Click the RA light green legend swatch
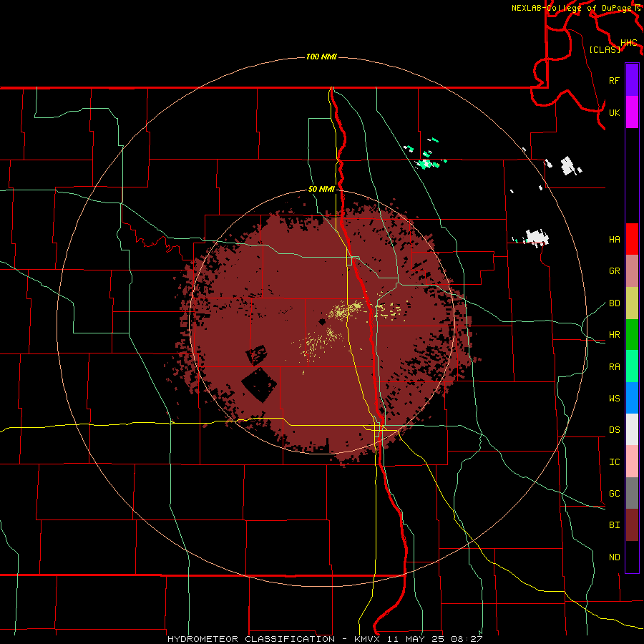This screenshot has width=644, height=644. 632,366
